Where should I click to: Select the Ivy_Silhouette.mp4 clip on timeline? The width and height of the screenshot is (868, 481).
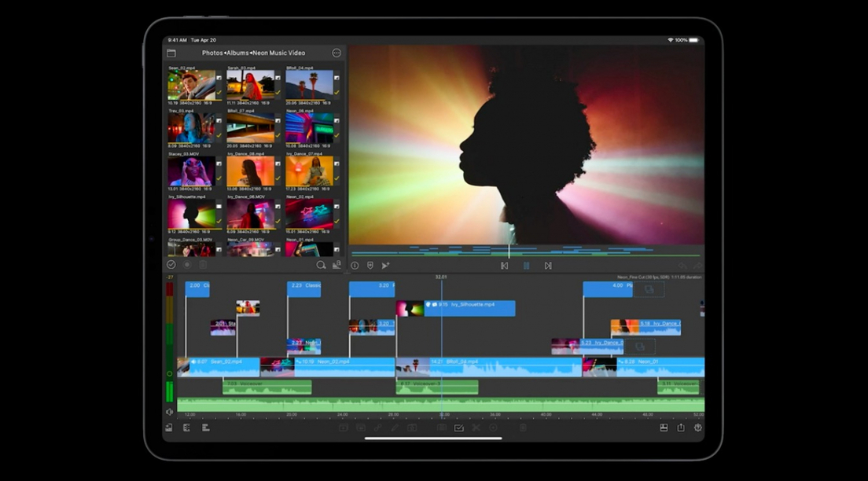472,308
